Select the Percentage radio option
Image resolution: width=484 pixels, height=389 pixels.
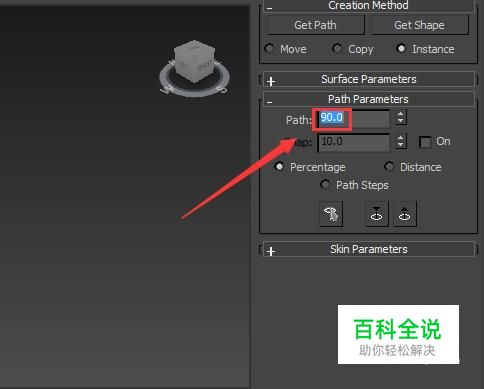coord(279,166)
